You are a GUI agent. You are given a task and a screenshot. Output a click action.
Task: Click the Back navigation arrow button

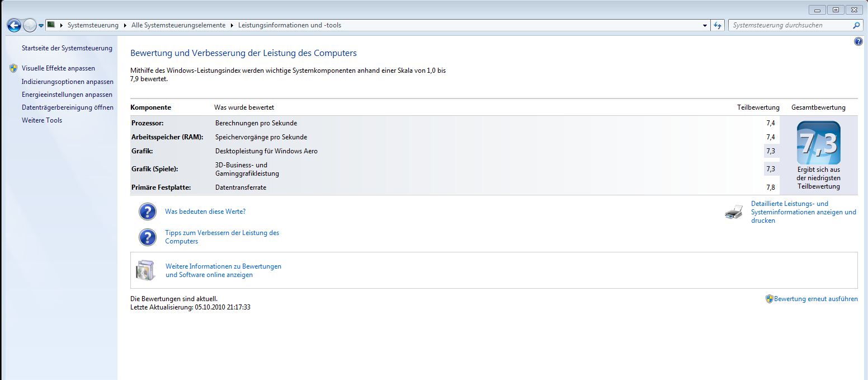[14, 25]
